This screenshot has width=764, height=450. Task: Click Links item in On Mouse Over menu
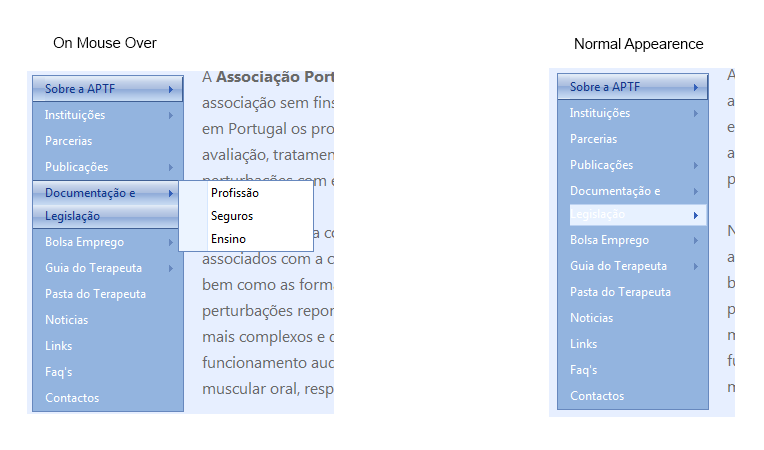59,346
